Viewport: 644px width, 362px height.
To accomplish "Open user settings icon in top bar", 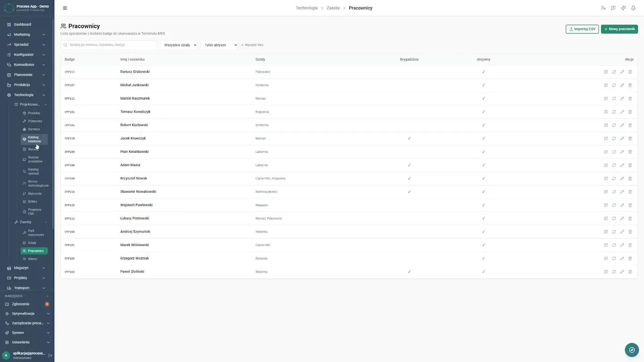I will point(603,8).
